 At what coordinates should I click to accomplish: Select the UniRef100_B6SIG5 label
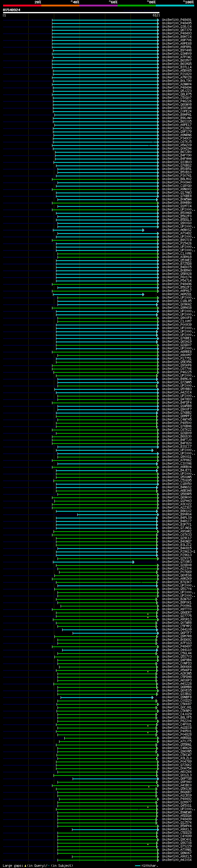coord(176,122)
